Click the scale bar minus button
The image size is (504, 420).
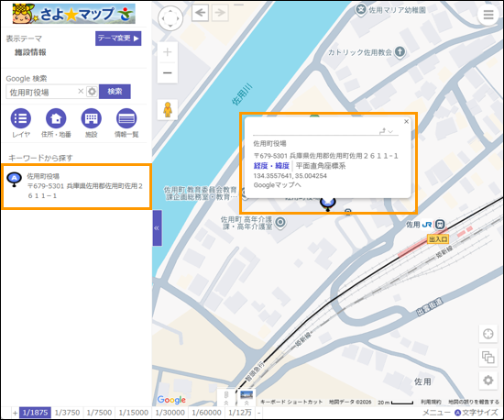coord(258,413)
